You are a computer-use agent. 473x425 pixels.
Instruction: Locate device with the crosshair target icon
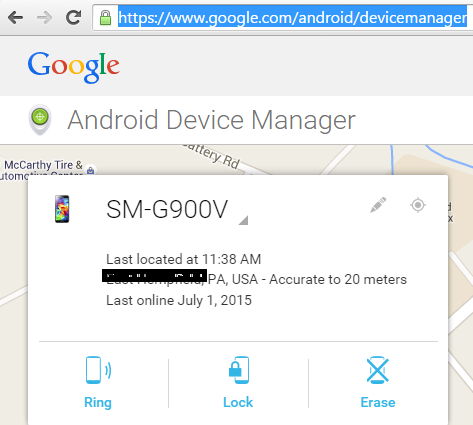tap(418, 205)
